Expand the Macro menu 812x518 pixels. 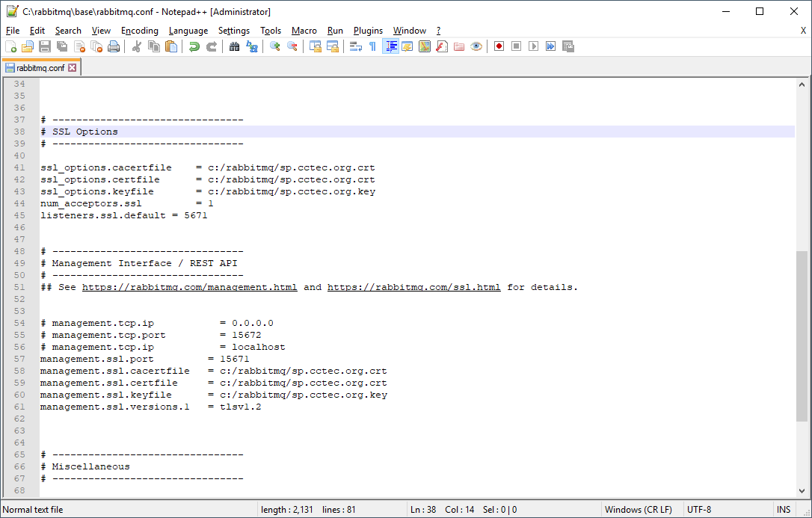[304, 31]
